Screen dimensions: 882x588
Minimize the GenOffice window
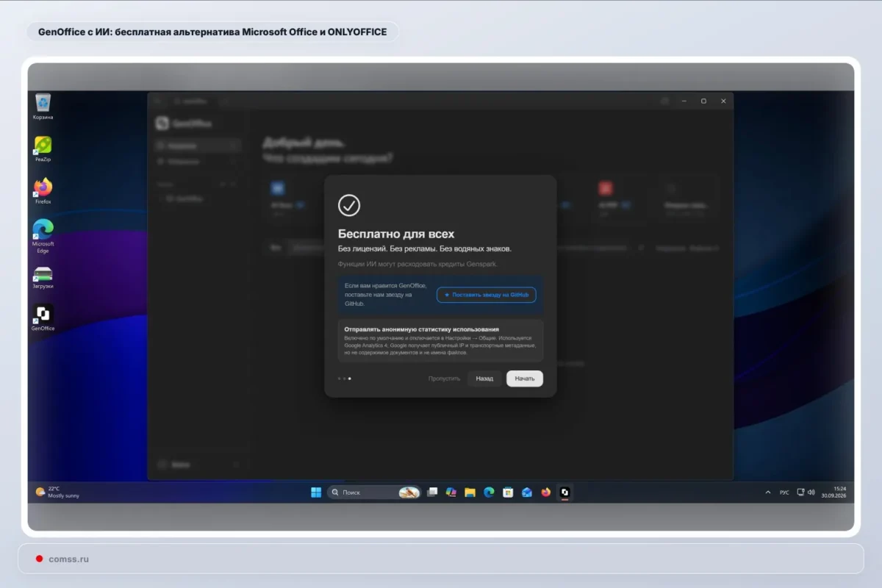coord(684,101)
